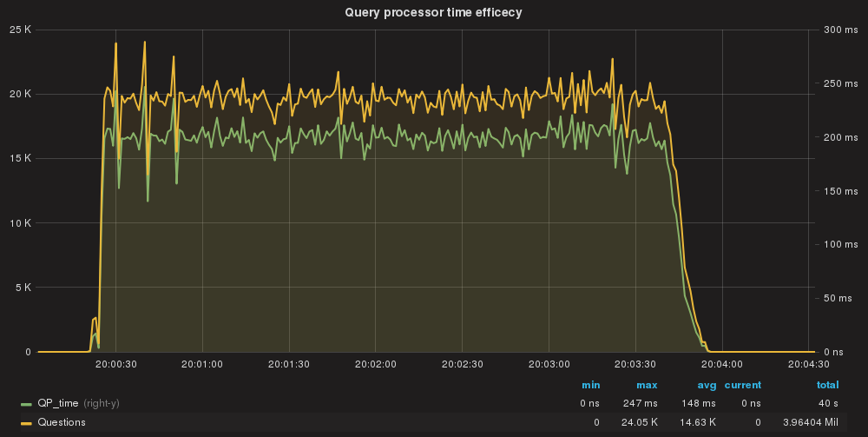Sort legend by the max column
The width and height of the screenshot is (868, 437).
click(x=647, y=385)
